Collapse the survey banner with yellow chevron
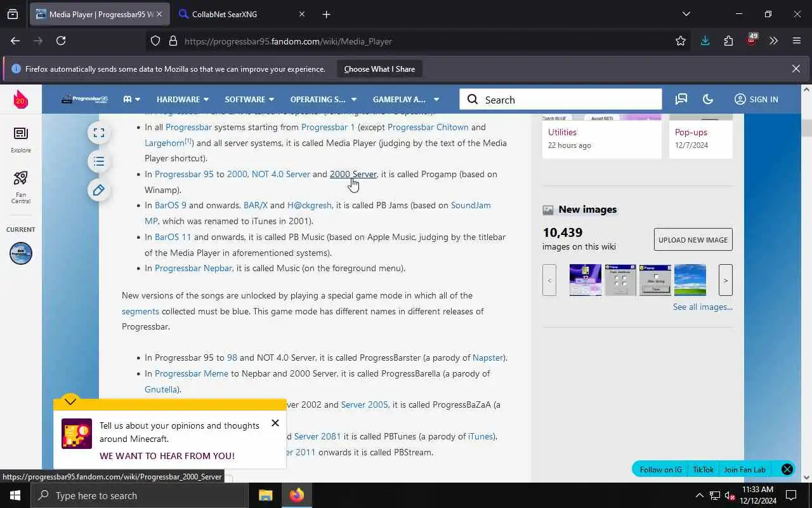Screen dimensions: 812x508 [x=70, y=401]
